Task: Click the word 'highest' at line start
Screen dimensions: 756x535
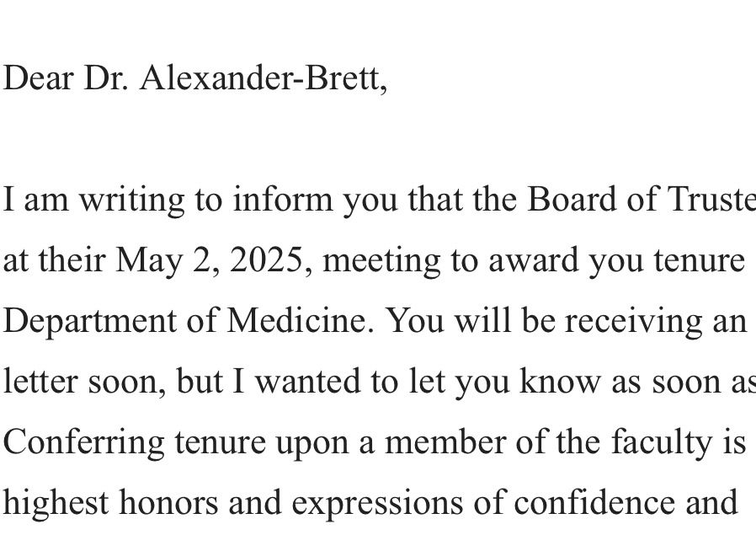Action: (56, 503)
